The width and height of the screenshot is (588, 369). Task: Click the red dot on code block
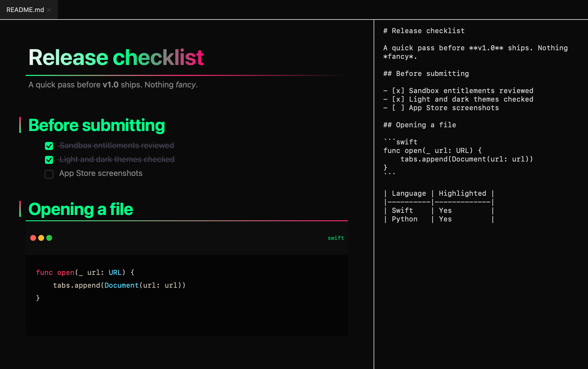[33, 238]
